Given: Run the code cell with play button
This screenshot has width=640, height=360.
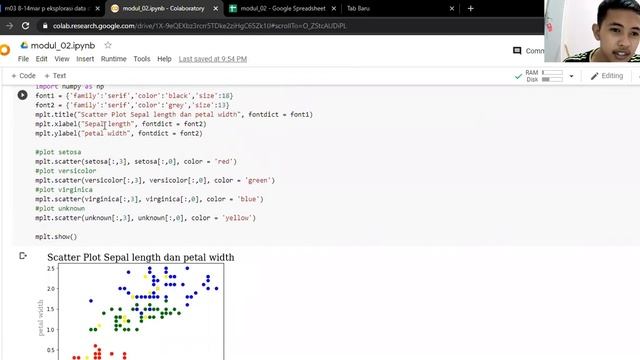Looking at the screenshot, I should click(x=22, y=95).
